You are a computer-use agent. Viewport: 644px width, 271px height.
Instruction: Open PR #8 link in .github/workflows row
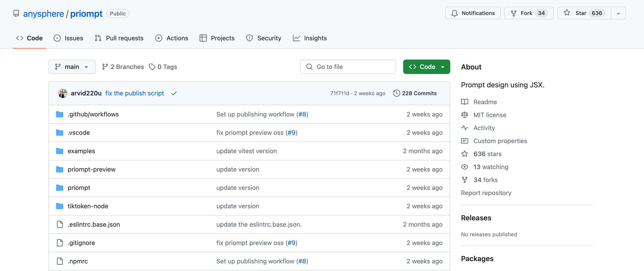302,114
